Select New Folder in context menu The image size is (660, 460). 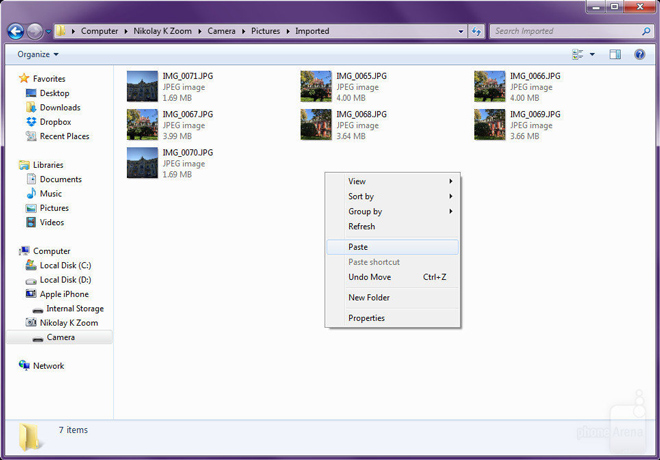(369, 298)
